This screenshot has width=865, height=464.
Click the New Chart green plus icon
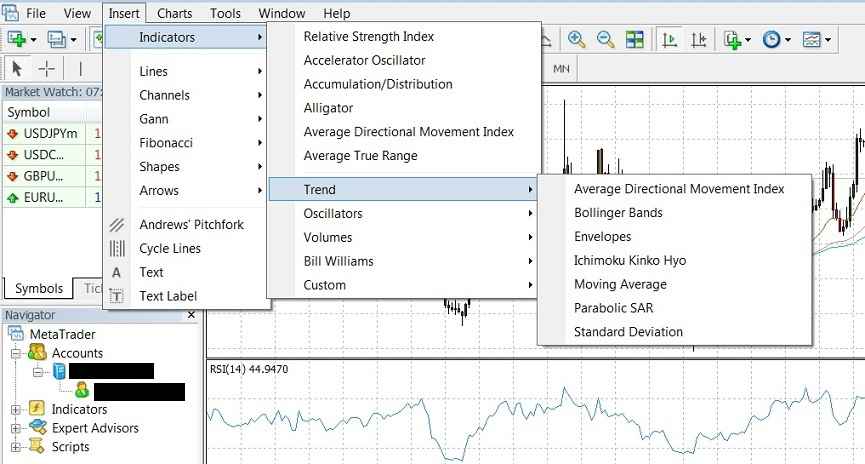(17, 40)
